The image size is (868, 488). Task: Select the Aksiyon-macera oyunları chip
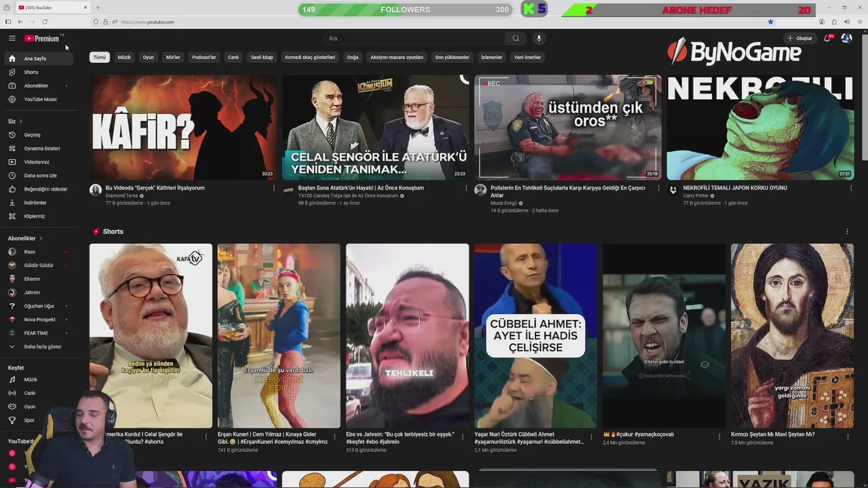pos(397,58)
